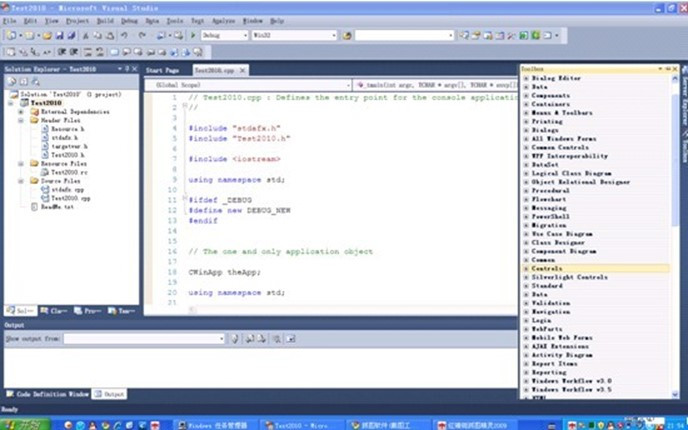Click the Go to Next Message icon in Output

pos(262,339)
